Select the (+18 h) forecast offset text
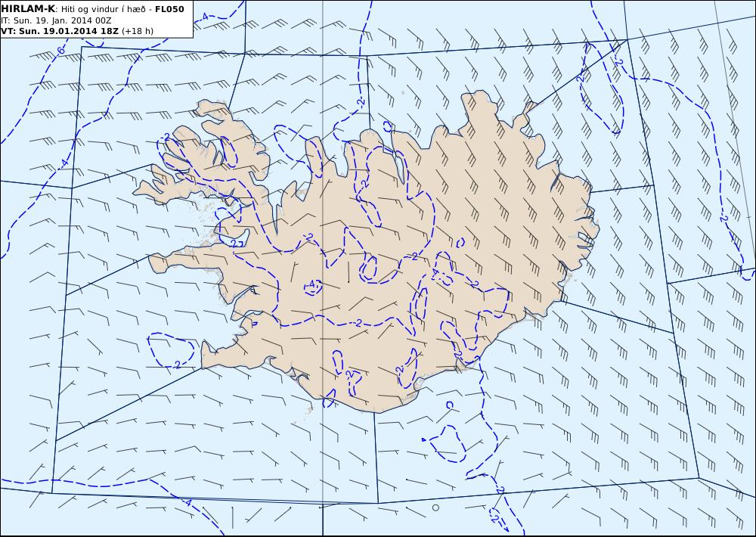Viewport: 756px width, 537px height. click(x=138, y=31)
